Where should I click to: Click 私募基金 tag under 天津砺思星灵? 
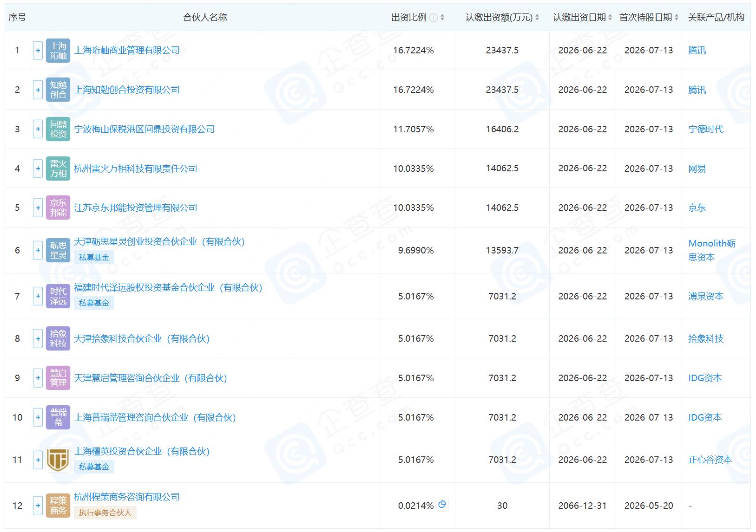pyautogui.click(x=94, y=257)
